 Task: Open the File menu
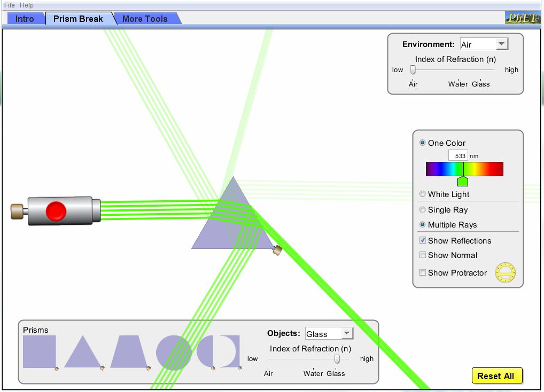click(x=10, y=5)
